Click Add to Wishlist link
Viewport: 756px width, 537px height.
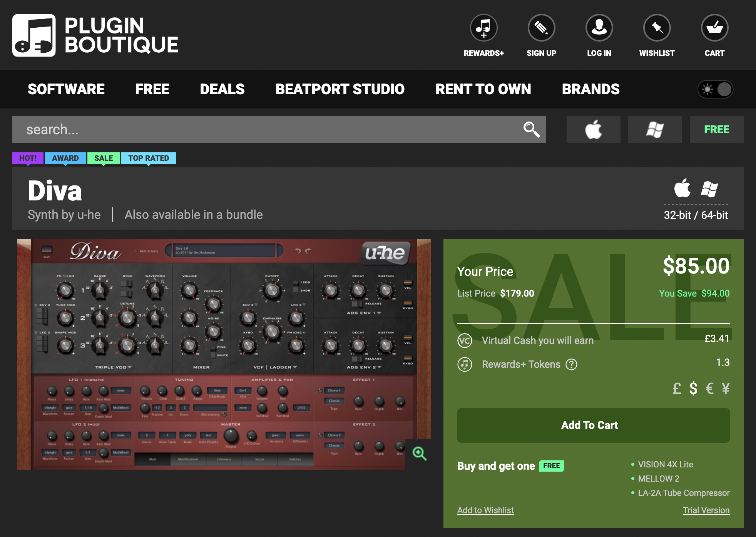pyautogui.click(x=485, y=510)
